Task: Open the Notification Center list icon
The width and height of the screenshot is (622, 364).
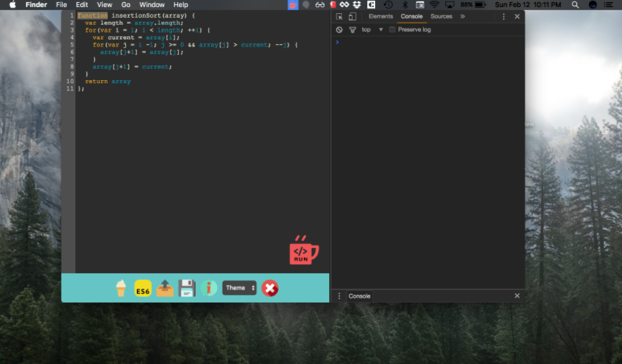Action: [608, 5]
